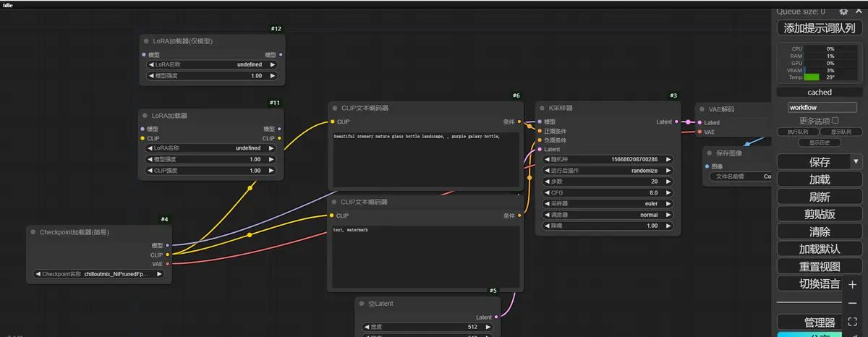Decrease 步数 with its left arrow
868x337 pixels.
(x=547, y=182)
